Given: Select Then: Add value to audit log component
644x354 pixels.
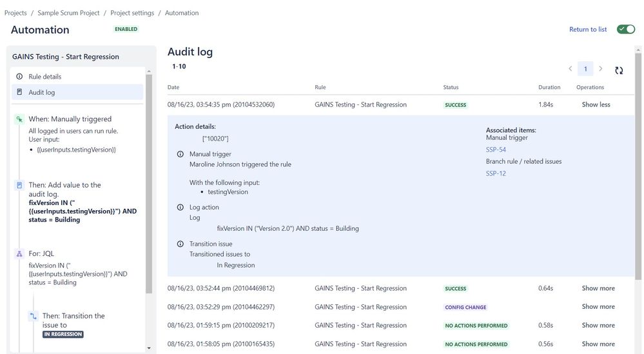Looking at the screenshot, I should [x=64, y=190].
